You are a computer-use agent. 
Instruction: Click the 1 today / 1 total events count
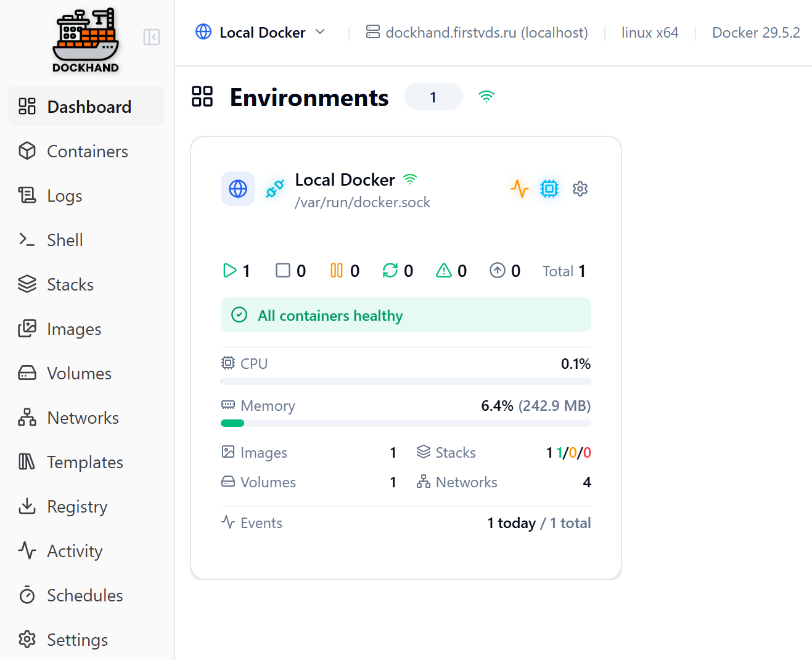click(539, 523)
